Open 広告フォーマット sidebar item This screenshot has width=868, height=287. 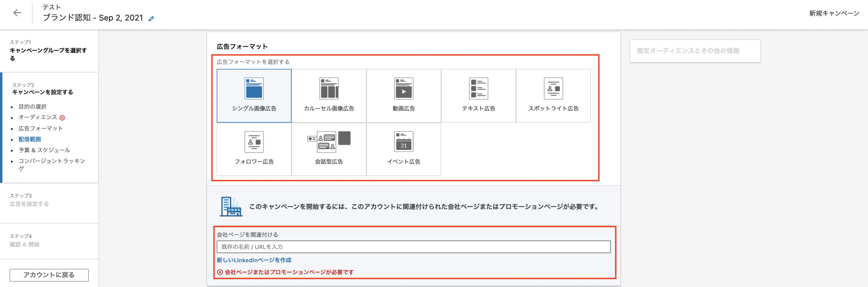[41, 129]
